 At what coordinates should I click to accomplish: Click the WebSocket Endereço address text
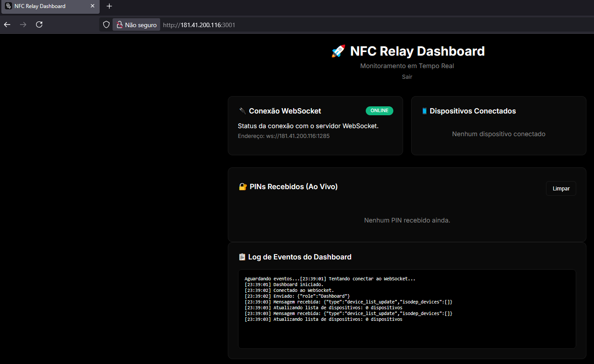point(283,136)
